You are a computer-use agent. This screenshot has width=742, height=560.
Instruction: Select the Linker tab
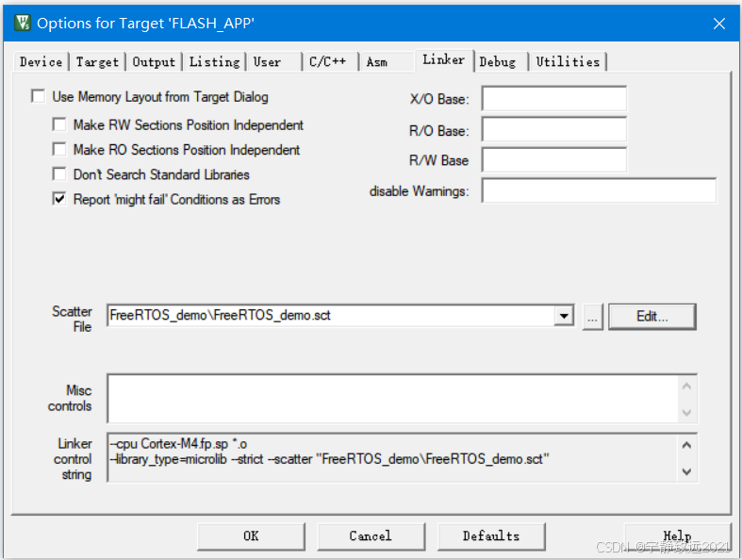pyautogui.click(x=444, y=60)
